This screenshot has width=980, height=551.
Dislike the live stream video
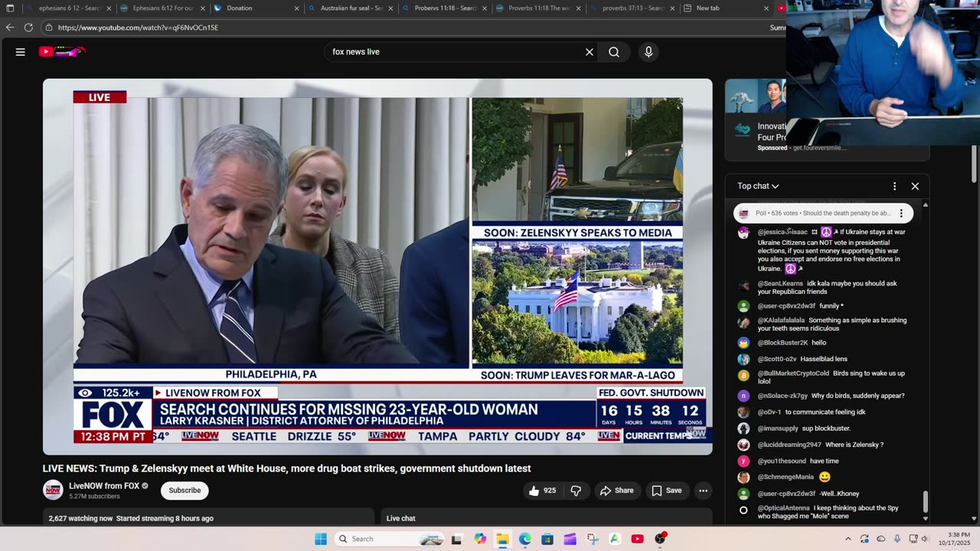pos(576,491)
